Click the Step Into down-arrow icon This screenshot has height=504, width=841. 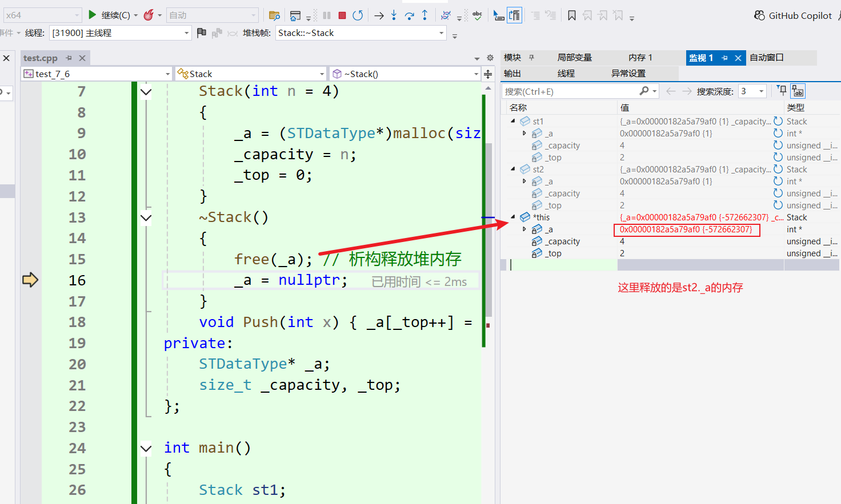(394, 15)
